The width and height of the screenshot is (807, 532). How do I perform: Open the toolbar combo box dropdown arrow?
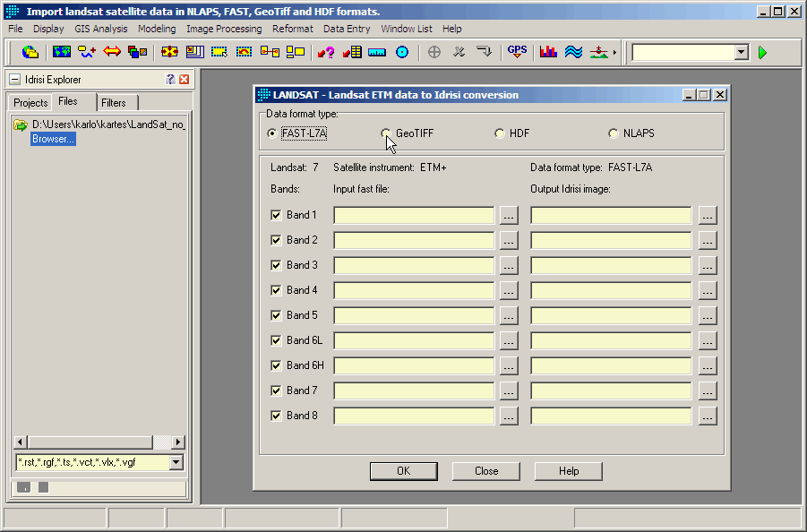pos(741,52)
